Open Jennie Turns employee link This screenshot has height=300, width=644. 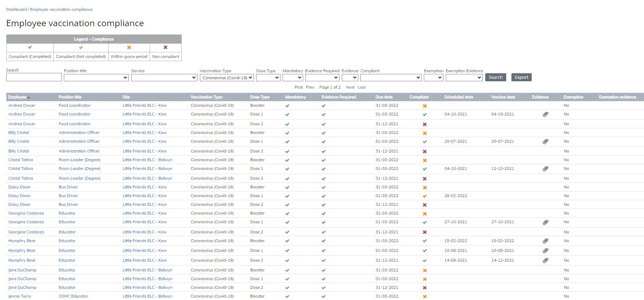click(20, 296)
